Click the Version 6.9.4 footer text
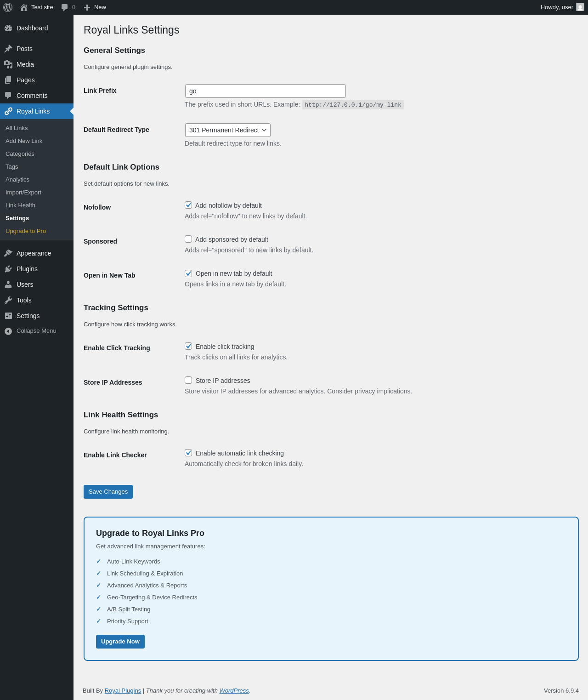 pyautogui.click(x=561, y=691)
